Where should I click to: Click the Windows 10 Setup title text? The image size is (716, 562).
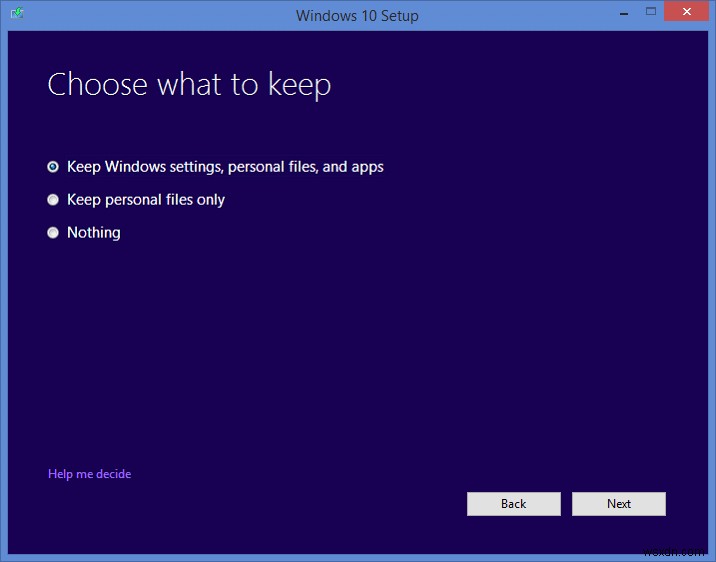(x=357, y=16)
